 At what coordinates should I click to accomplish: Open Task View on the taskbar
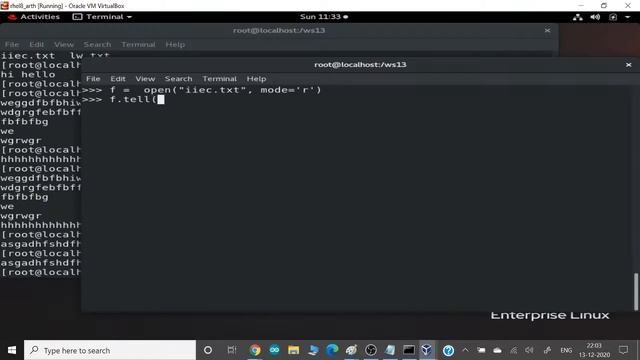click(232, 350)
